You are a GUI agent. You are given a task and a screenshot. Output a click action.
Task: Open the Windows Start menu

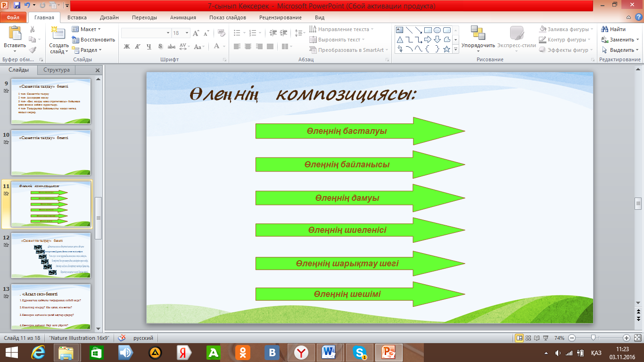click(x=11, y=352)
